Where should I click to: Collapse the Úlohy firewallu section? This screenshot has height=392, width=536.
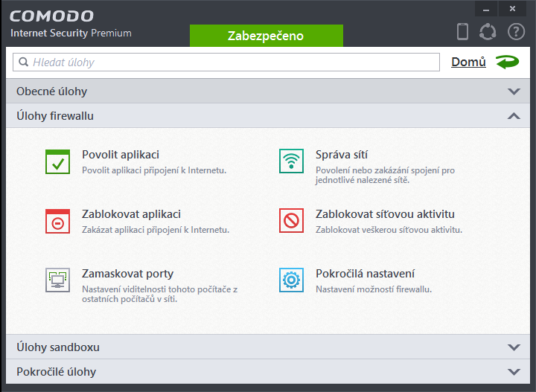[513, 116]
